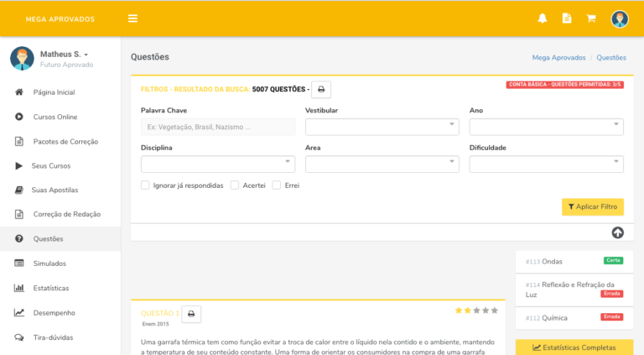Rate question with the fifth star
644x355 pixels.
tap(495, 311)
